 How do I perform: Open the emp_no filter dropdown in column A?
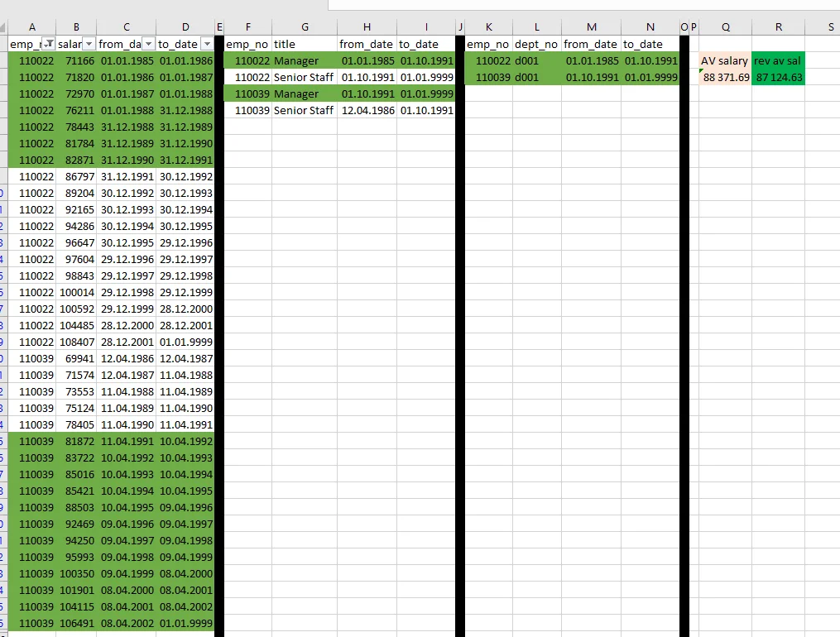coord(49,44)
